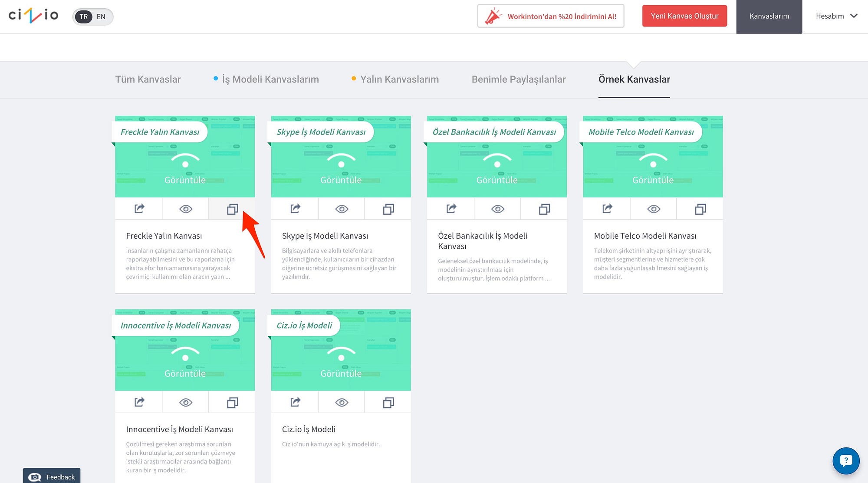The width and height of the screenshot is (868, 483).
Task: Expand the Hesabım account dropdown
Action: pyautogui.click(x=836, y=16)
